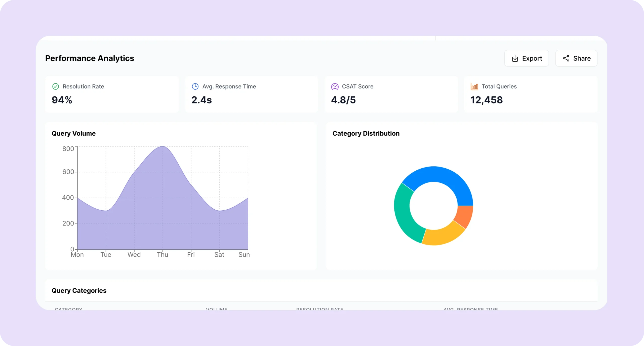The width and height of the screenshot is (644, 346).
Task: Click the Share network icon
Action: (x=566, y=58)
